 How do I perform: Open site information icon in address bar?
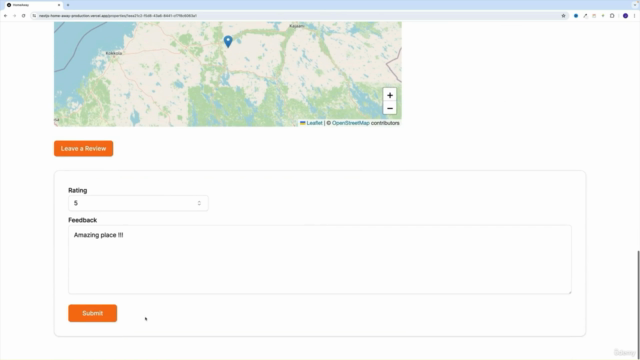pyautogui.click(x=34, y=16)
